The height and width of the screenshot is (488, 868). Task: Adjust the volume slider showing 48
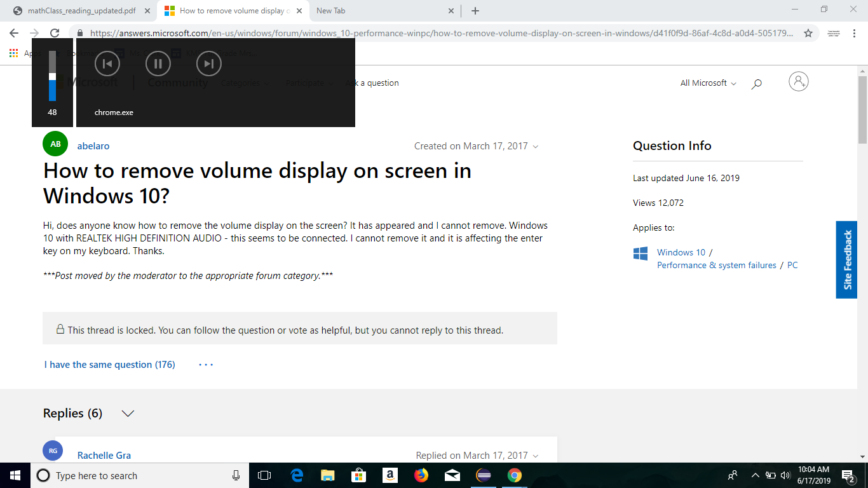click(x=52, y=76)
